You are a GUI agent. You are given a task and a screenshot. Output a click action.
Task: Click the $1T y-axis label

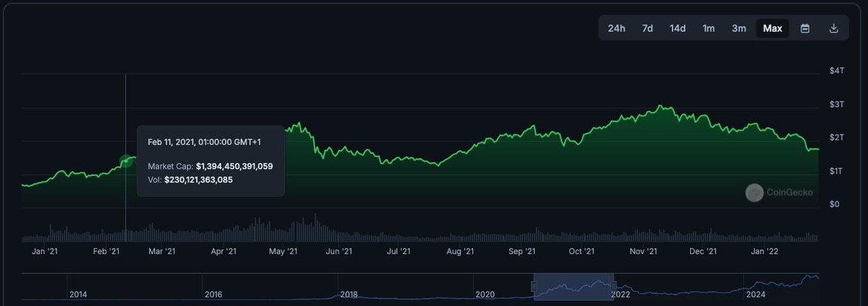pos(836,171)
